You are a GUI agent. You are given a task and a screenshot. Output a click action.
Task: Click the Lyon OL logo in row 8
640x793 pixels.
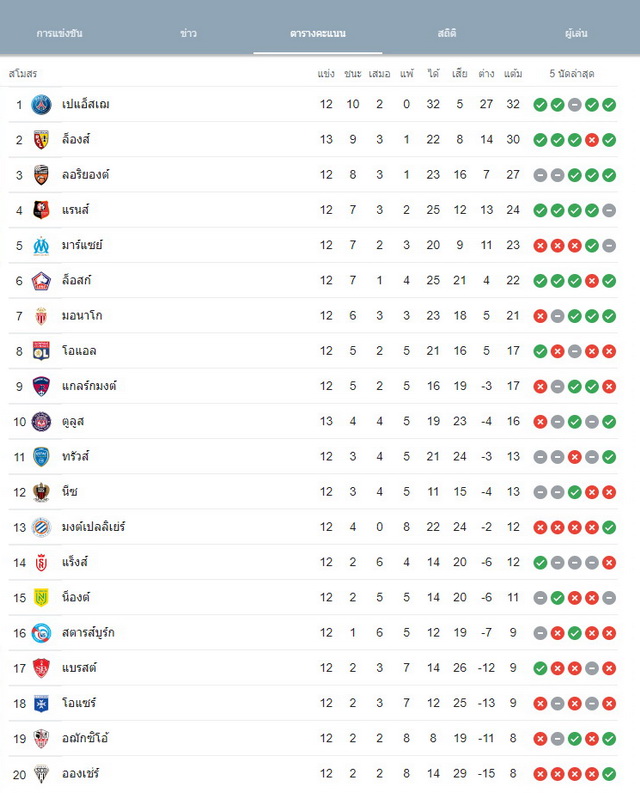pyautogui.click(x=41, y=351)
